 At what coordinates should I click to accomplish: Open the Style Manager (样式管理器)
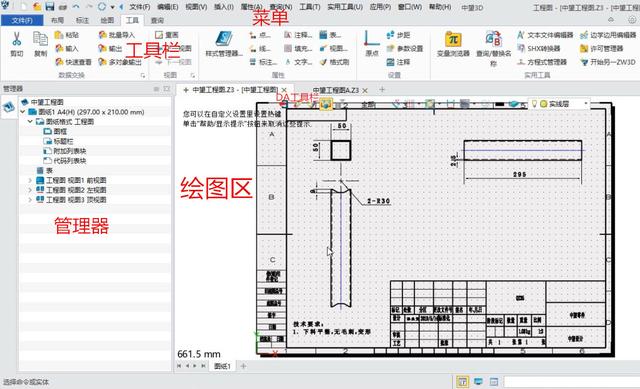pos(224,44)
